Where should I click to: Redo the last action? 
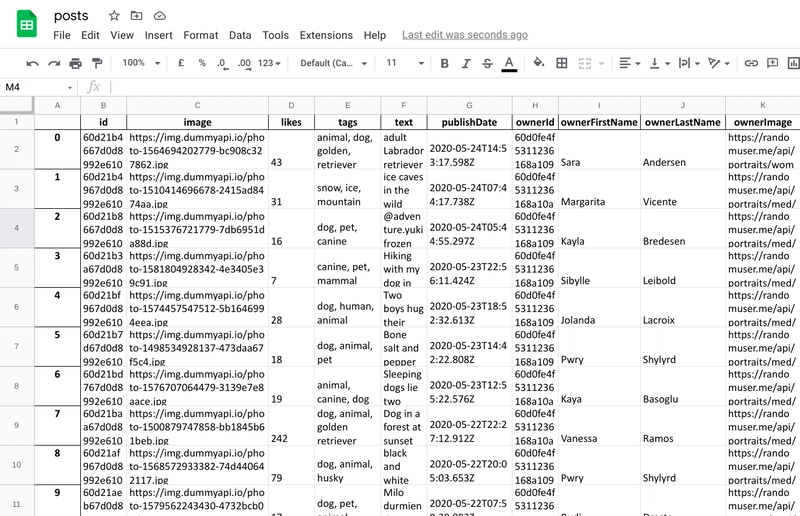pos(54,63)
